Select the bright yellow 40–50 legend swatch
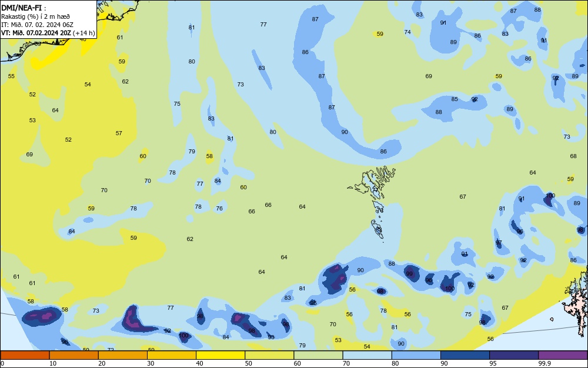This screenshot has width=588, height=368. click(220, 355)
